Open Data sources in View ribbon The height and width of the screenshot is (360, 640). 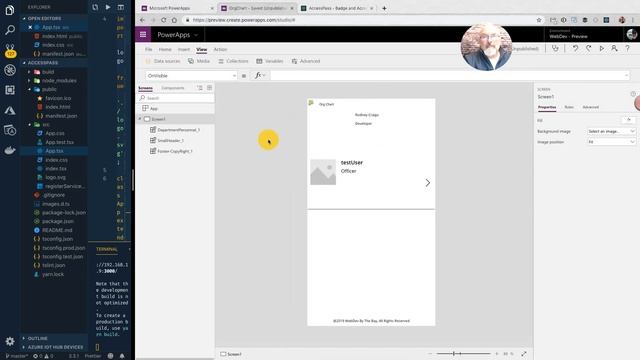click(x=163, y=61)
